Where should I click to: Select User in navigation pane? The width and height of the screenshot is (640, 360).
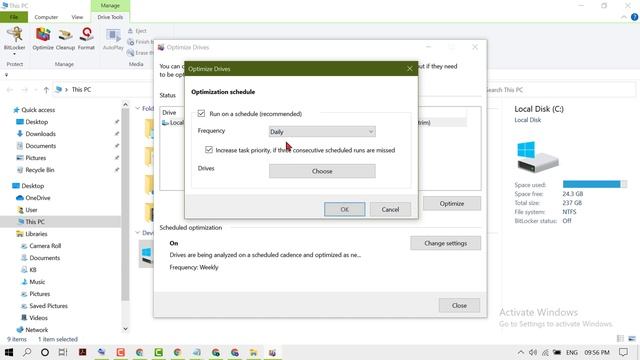point(31,210)
